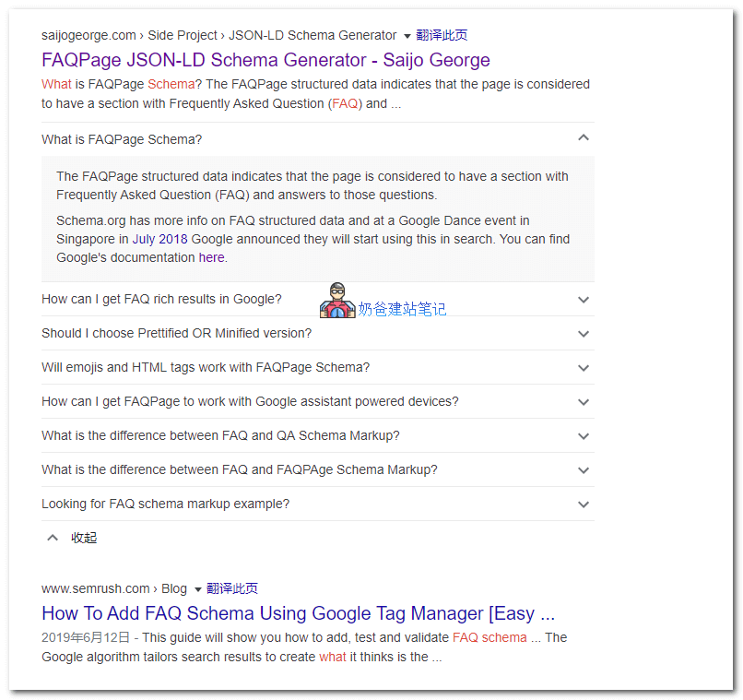
Task: Expand 'Will emojis and HTML tags work' chevron
Action: (583, 368)
